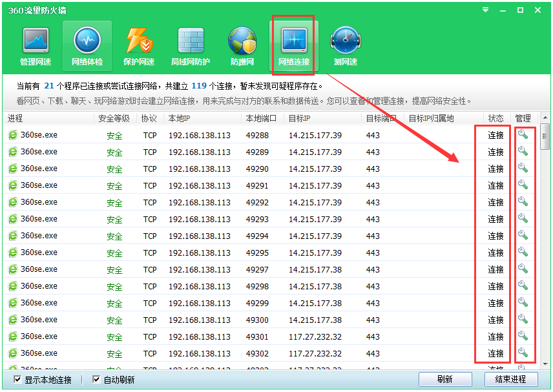Sort by the 本地端口 column header
This screenshot has height=392, width=553.
click(x=262, y=118)
